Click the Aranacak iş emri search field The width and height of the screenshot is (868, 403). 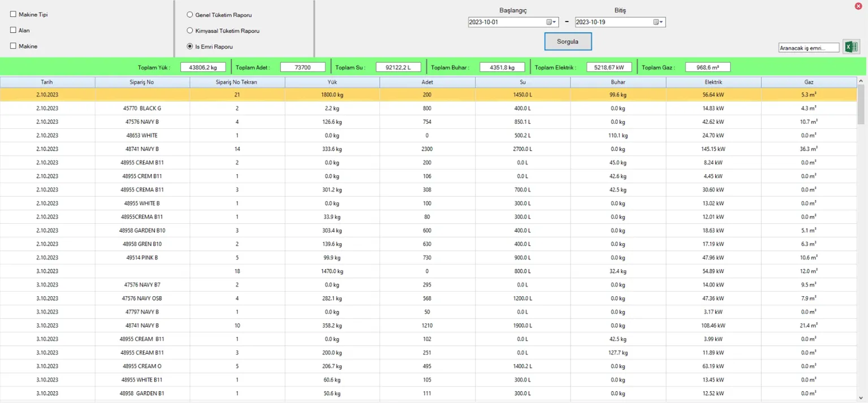pos(809,48)
